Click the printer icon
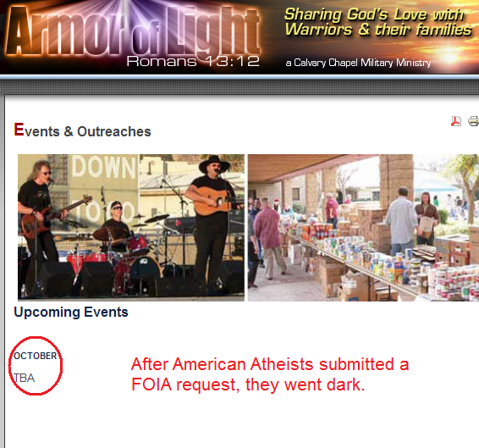479x448 pixels. (474, 121)
